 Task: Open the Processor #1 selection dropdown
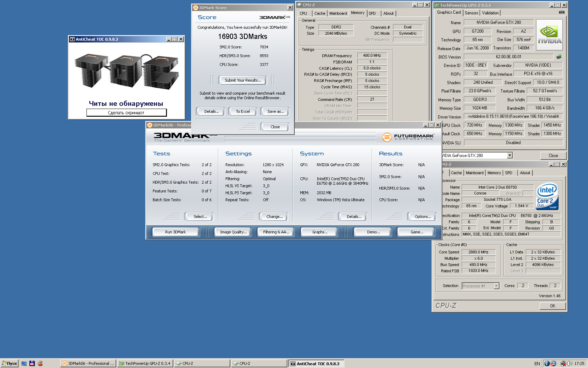[x=496, y=286]
